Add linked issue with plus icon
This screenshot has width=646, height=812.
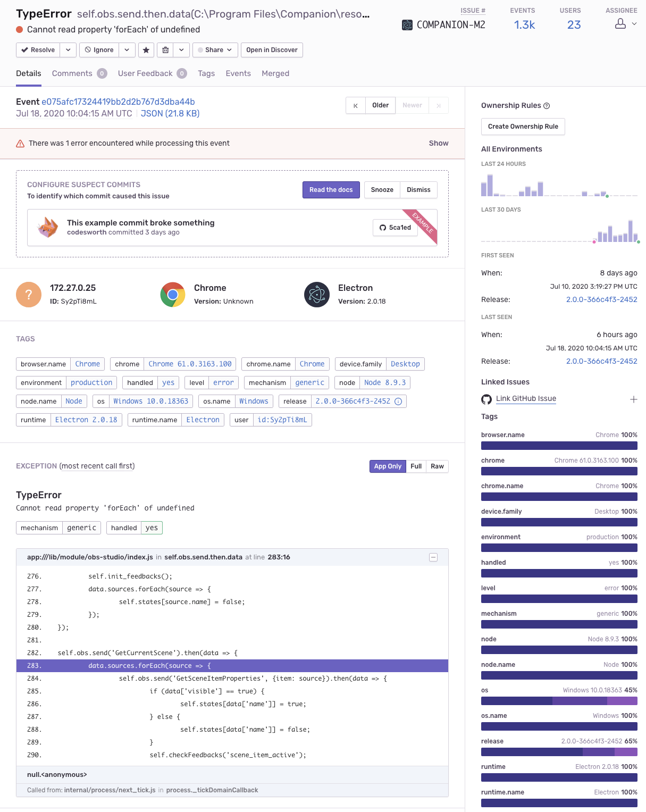point(633,399)
